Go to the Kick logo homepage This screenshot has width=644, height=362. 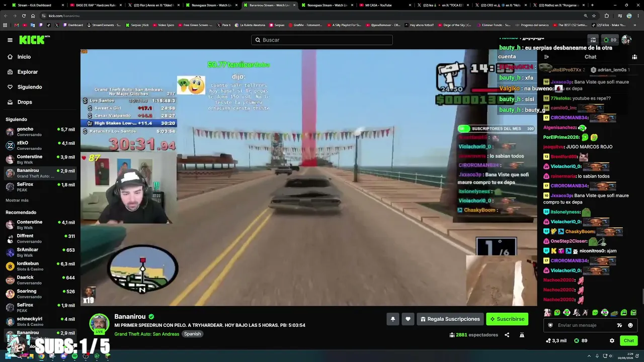34,40
